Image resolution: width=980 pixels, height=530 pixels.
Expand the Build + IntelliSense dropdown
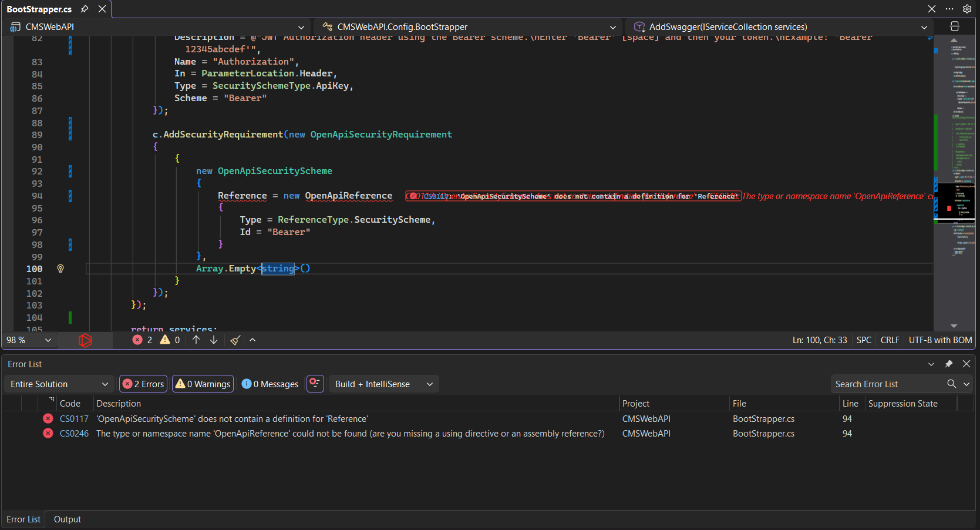tap(384, 384)
